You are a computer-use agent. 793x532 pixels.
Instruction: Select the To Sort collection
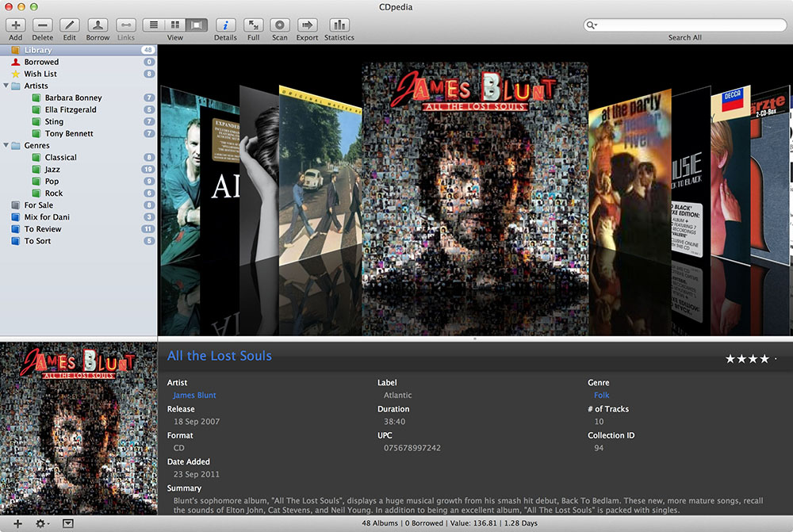click(x=79, y=241)
